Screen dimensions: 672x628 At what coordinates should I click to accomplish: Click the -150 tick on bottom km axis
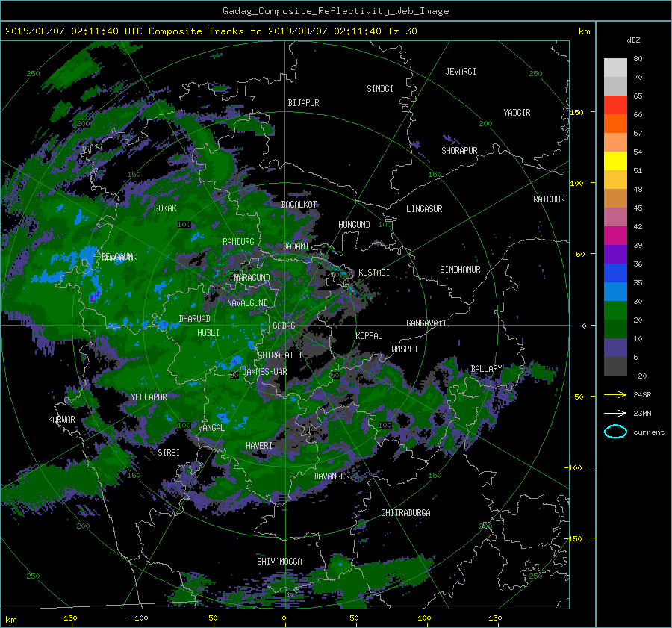pos(68,618)
